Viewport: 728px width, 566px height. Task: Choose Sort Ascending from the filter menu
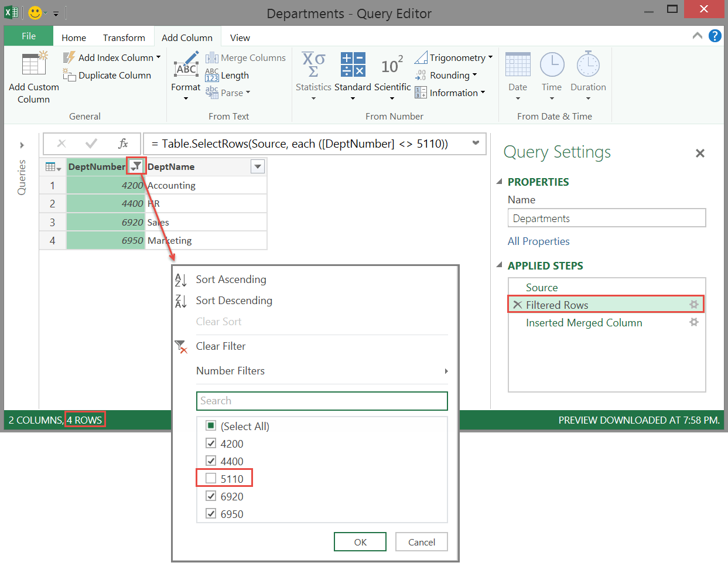(230, 279)
